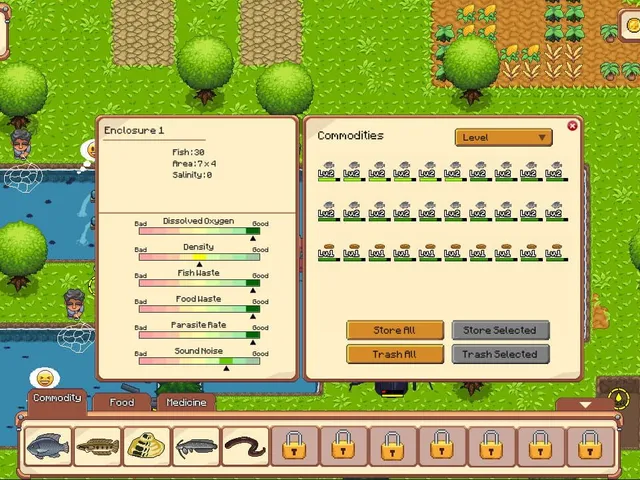This screenshot has width=640, height=480.
Task: Select the gray catfish inventory slot
Action: (x=196, y=446)
